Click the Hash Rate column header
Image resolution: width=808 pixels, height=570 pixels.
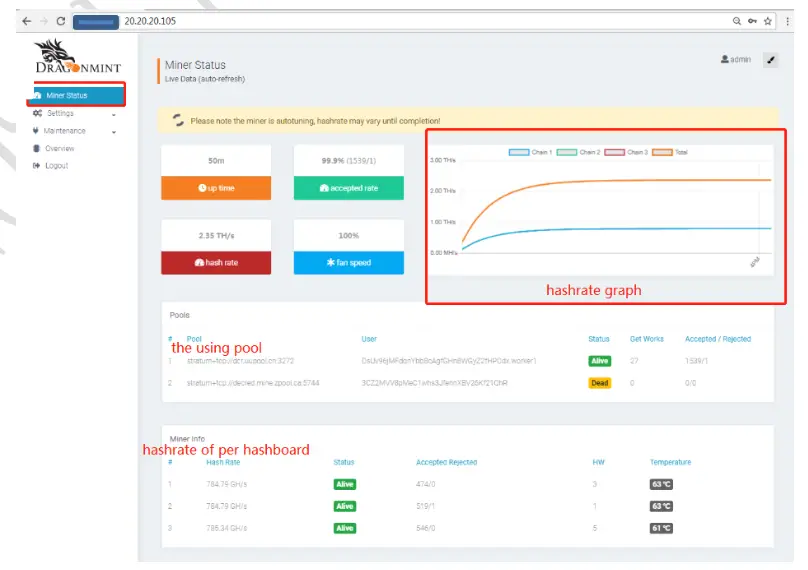pos(223,462)
